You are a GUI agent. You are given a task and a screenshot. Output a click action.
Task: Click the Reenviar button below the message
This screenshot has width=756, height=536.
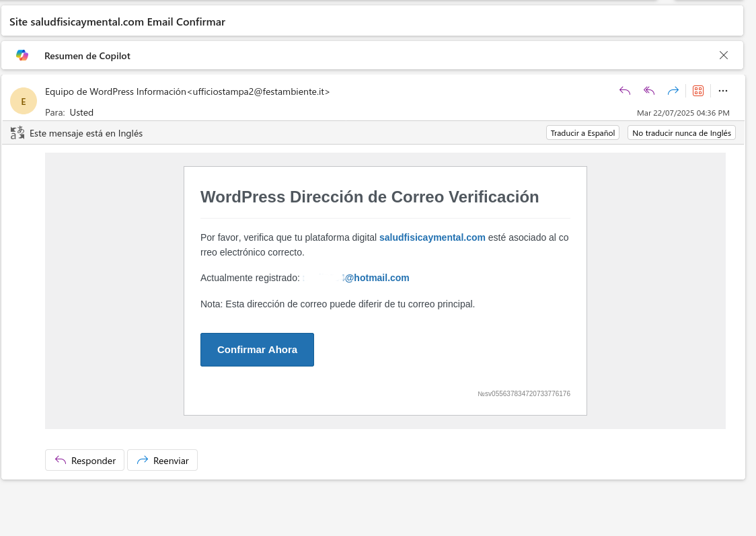tap(162, 460)
